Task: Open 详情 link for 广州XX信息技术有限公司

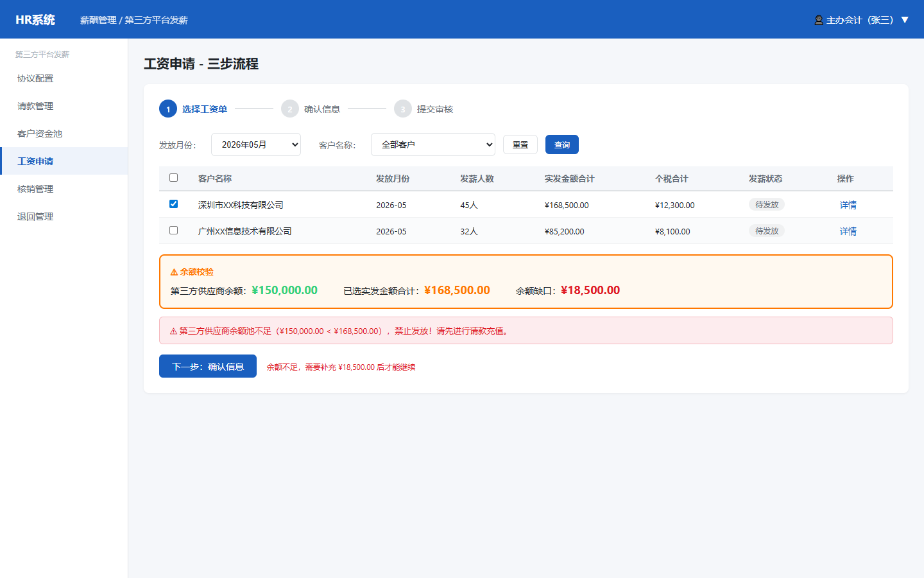Action: tap(848, 231)
